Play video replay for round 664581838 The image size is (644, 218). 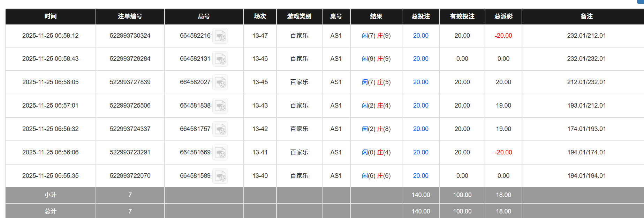point(220,106)
